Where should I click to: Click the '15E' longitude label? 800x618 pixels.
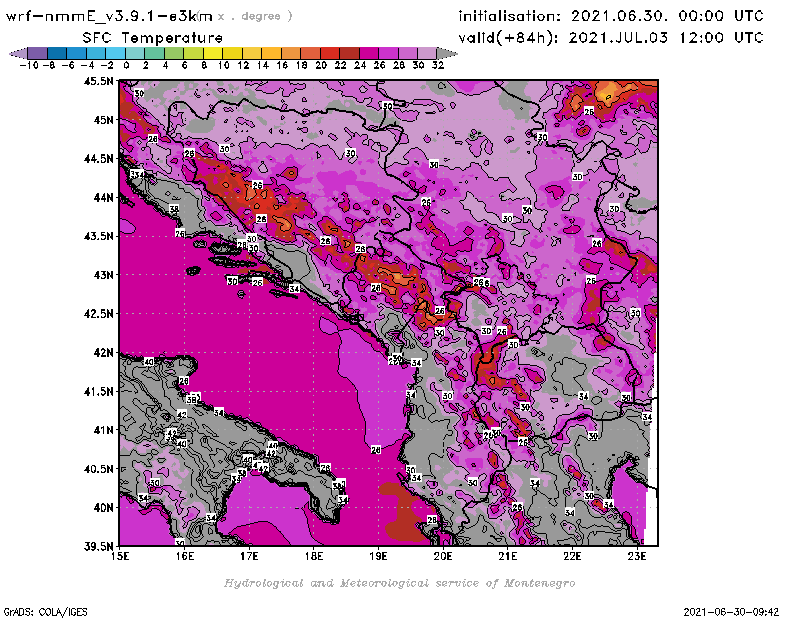120,556
